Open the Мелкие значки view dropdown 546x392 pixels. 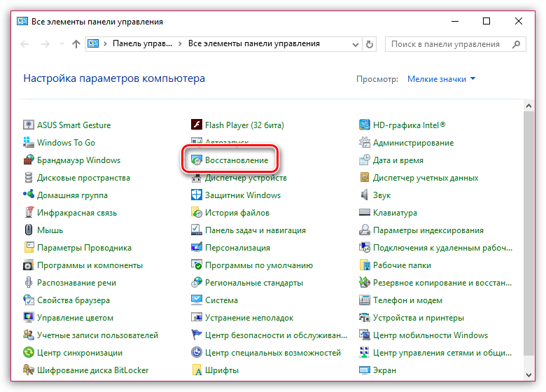441,79
